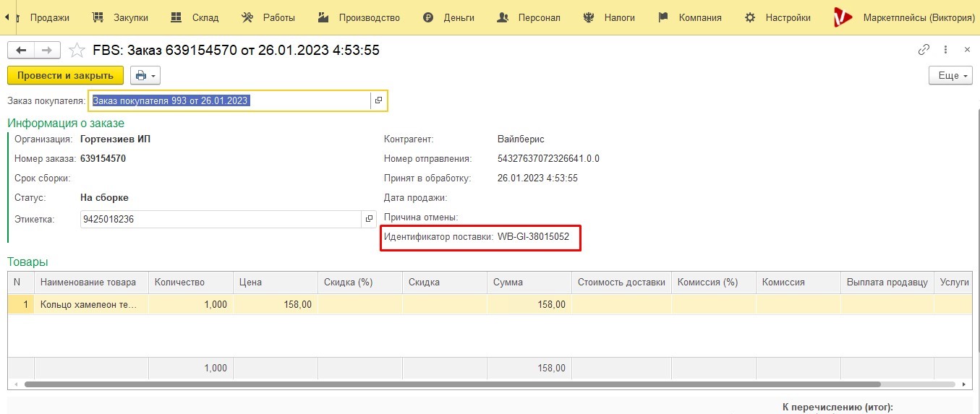
Task: Click the shopping cart icon for Закупки
Action: (98, 17)
